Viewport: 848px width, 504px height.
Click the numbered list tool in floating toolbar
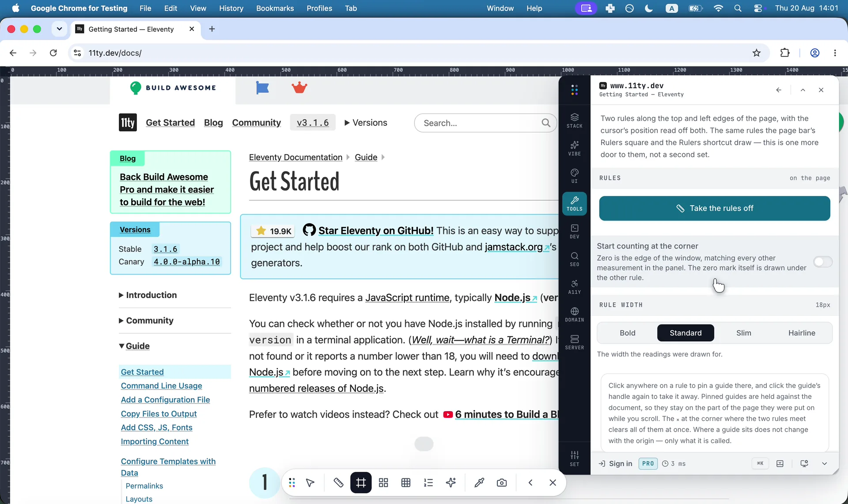click(x=428, y=483)
